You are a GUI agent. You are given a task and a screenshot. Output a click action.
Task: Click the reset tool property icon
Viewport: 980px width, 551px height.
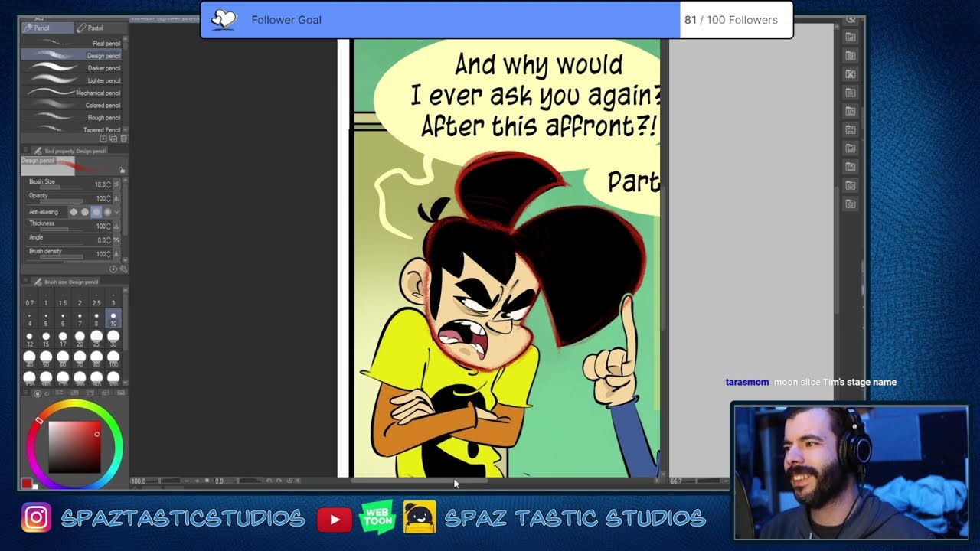click(113, 269)
